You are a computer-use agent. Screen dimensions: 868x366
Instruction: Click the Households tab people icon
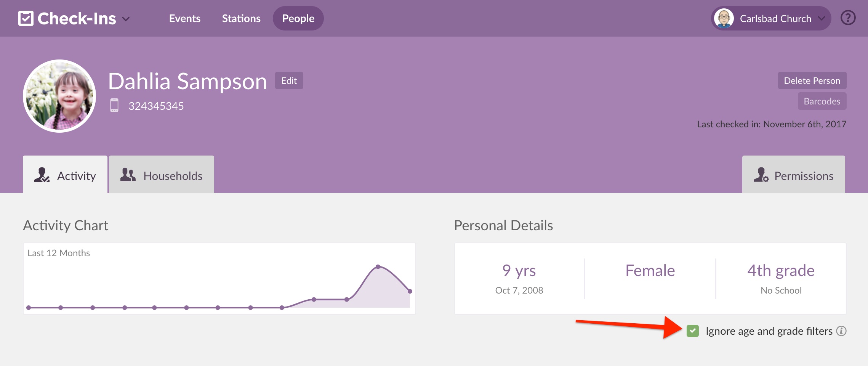point(128,175)
